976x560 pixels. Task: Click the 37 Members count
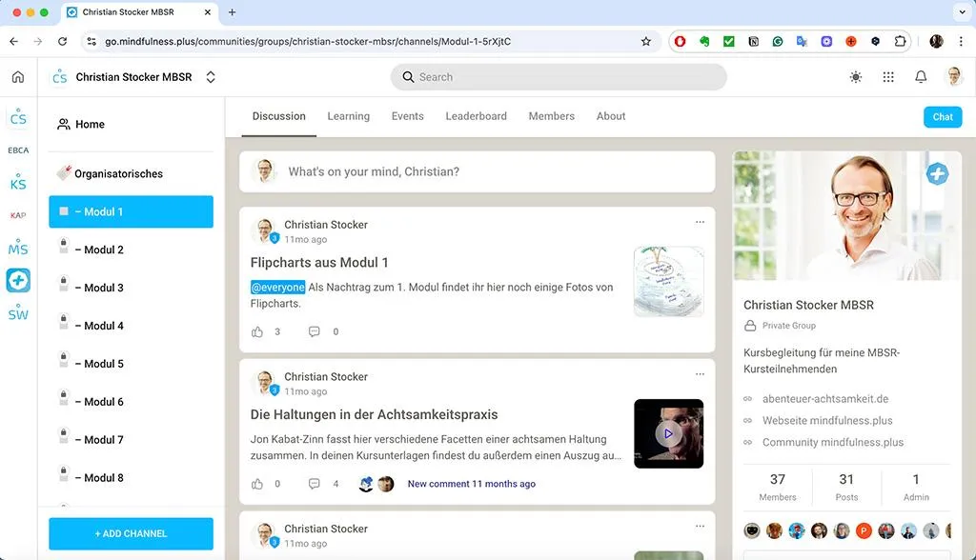[x=778, y=487]
